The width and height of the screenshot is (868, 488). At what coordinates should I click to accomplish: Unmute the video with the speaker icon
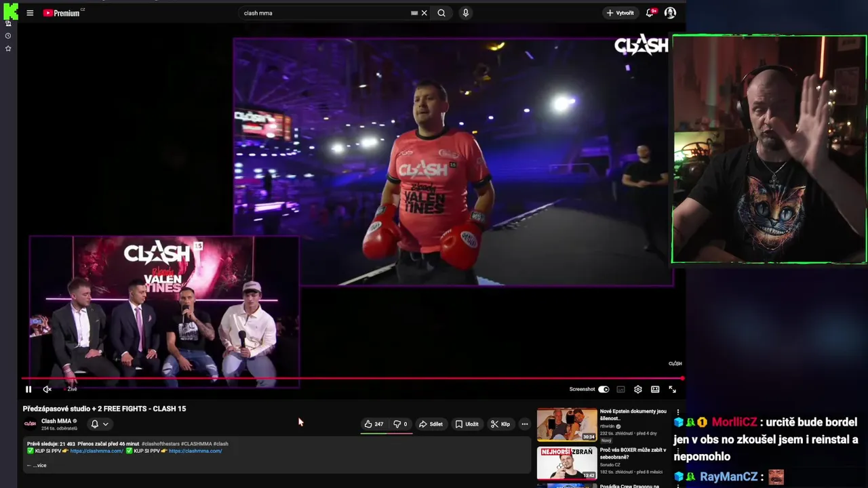coord(47,389)
